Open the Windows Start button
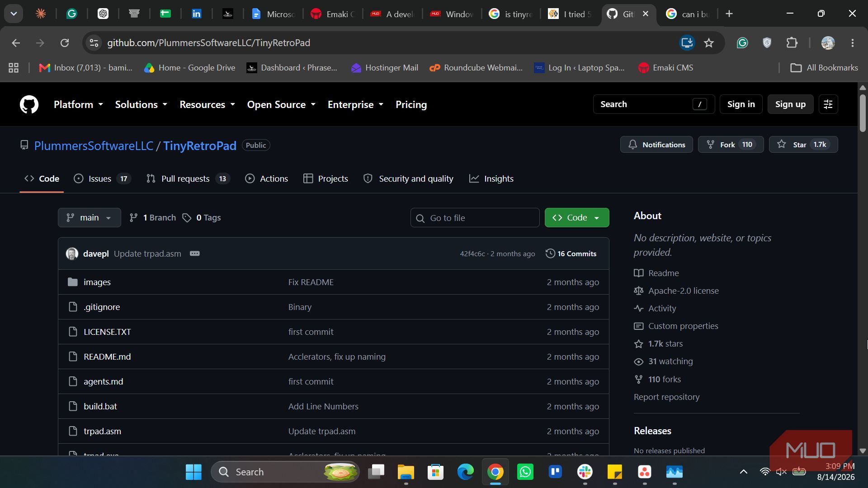 click(x=193, y=472)
